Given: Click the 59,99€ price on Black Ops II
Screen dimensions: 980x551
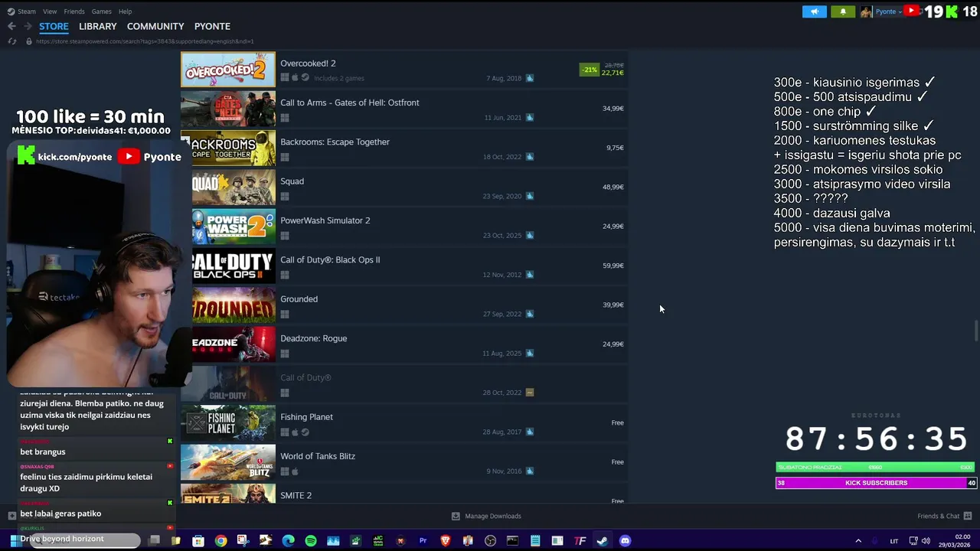Looking at the screenshot, I should (x=613, y=266).
